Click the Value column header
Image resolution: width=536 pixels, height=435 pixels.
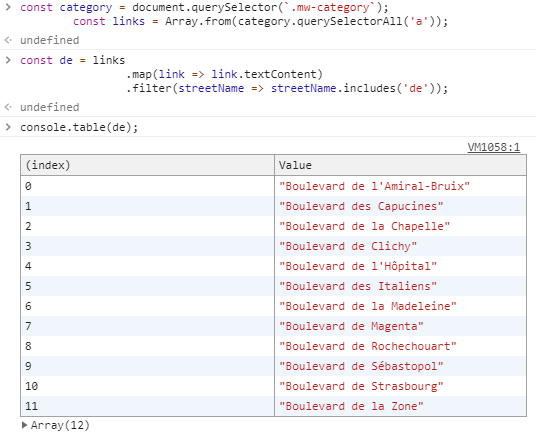(x=400, y=165)
